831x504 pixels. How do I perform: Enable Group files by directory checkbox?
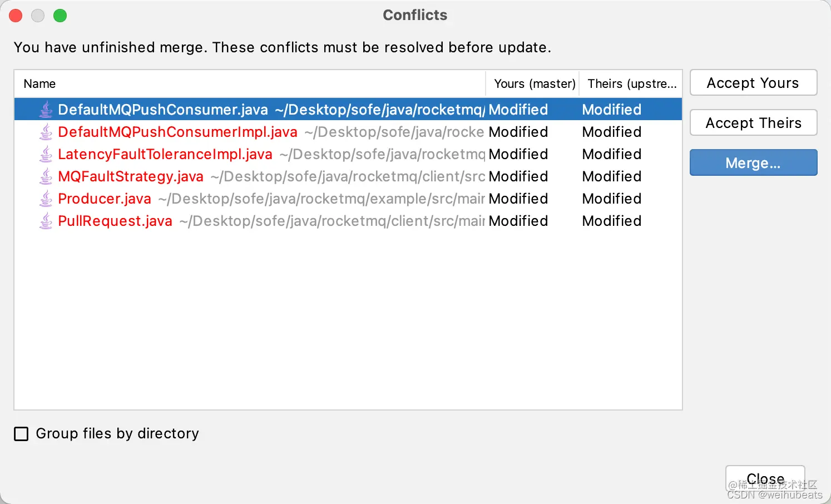pyautogui.click(x=21, y=434)
